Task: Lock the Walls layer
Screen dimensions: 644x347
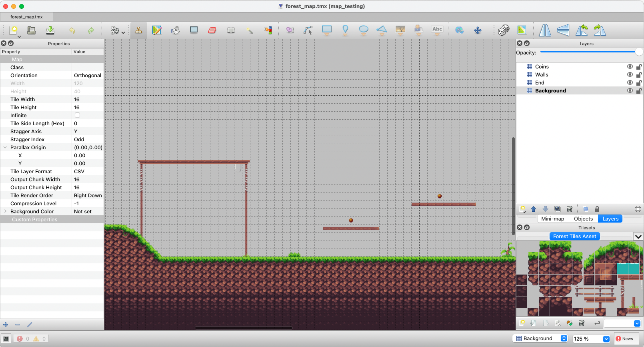Action: [x=639, y=75]
